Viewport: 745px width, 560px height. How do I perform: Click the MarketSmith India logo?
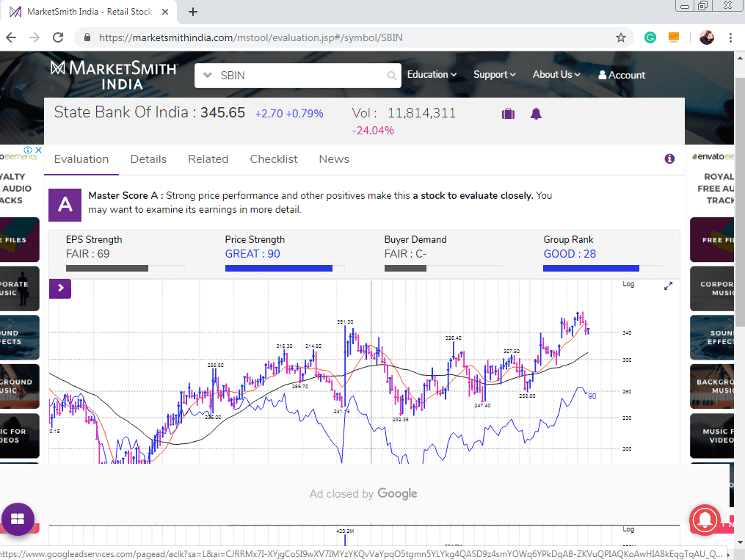114,75
